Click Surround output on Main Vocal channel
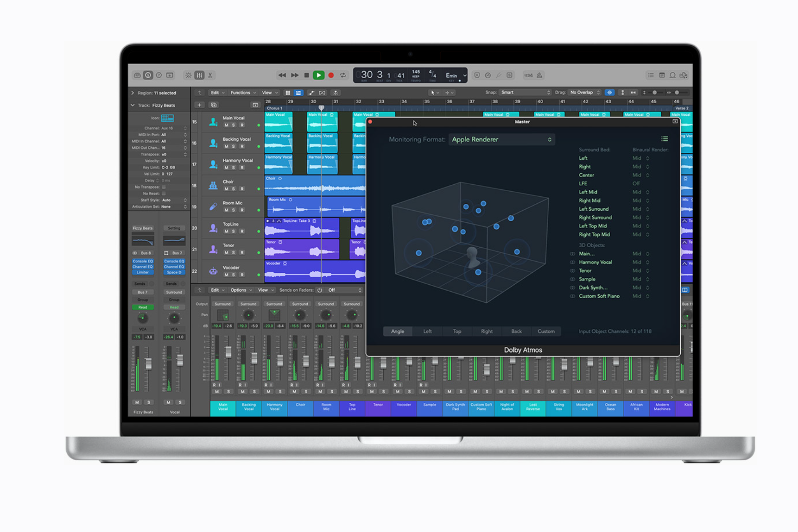Viewport: 798px width, 532px height. click(x=222, y=304)
